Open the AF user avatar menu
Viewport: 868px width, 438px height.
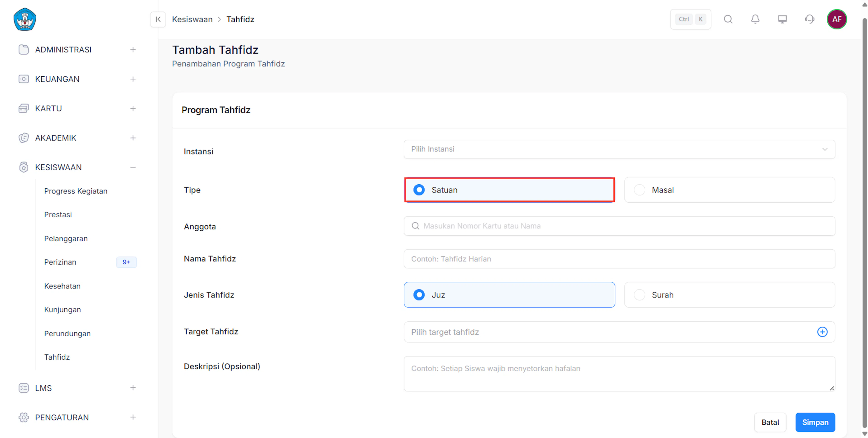point(837,19)
